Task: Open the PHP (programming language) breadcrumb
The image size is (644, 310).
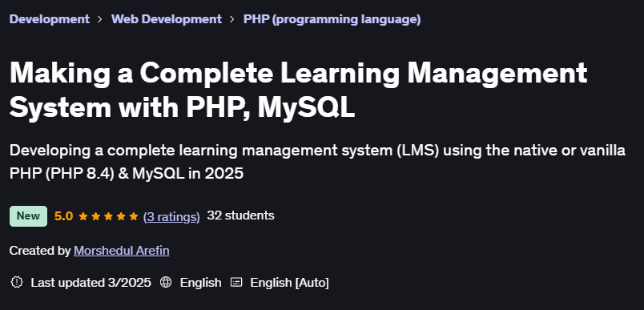Action: click(x=332, y=19)
